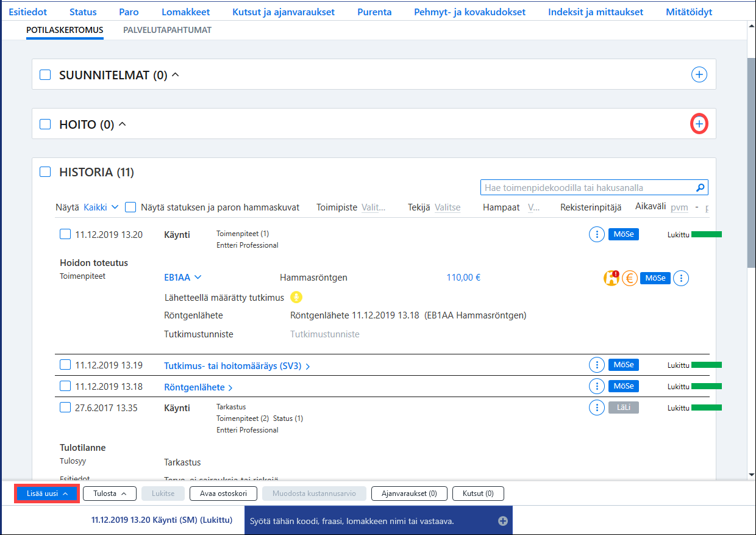Screen dimensions: 756x535
Task: Open the Näytä Kaikki dropdown
Action: click(x=101, y=207)
